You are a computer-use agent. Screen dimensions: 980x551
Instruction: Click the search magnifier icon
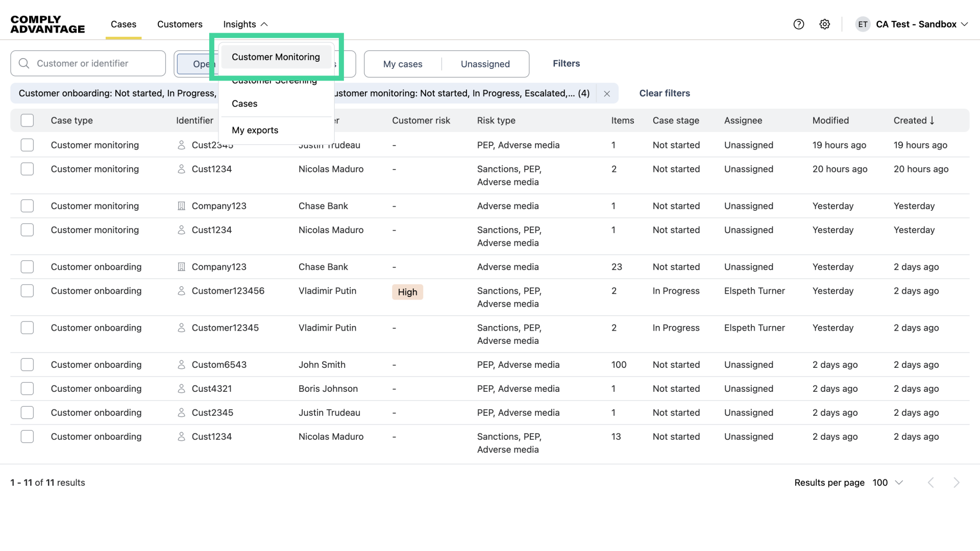click(x=23, y=63)
